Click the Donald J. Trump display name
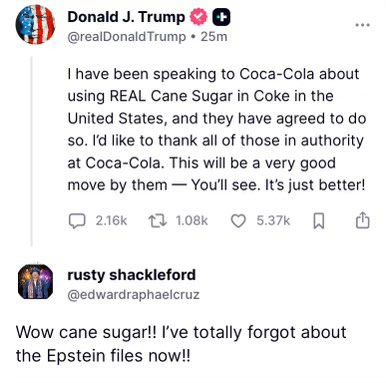 click(126, 17)
